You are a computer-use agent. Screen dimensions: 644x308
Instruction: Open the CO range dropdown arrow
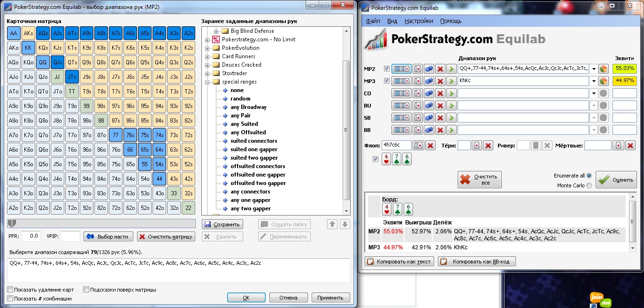[x=594, y=93]
